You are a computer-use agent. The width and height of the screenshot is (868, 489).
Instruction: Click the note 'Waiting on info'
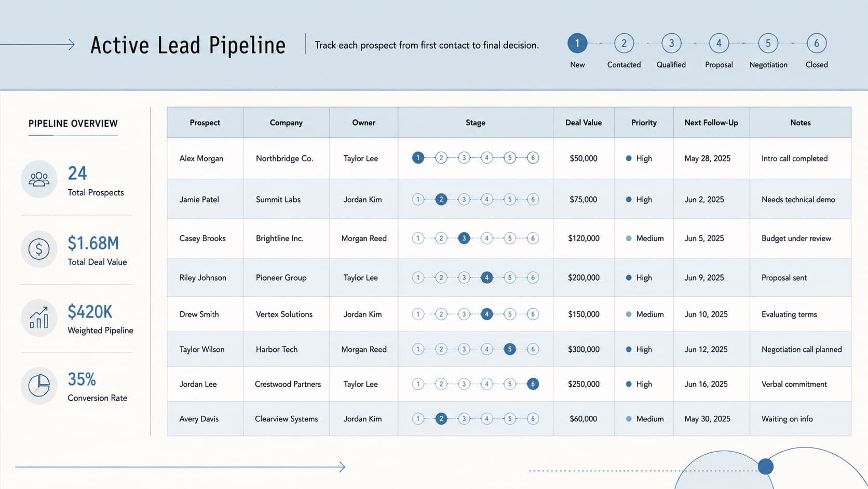click(787, 419)
